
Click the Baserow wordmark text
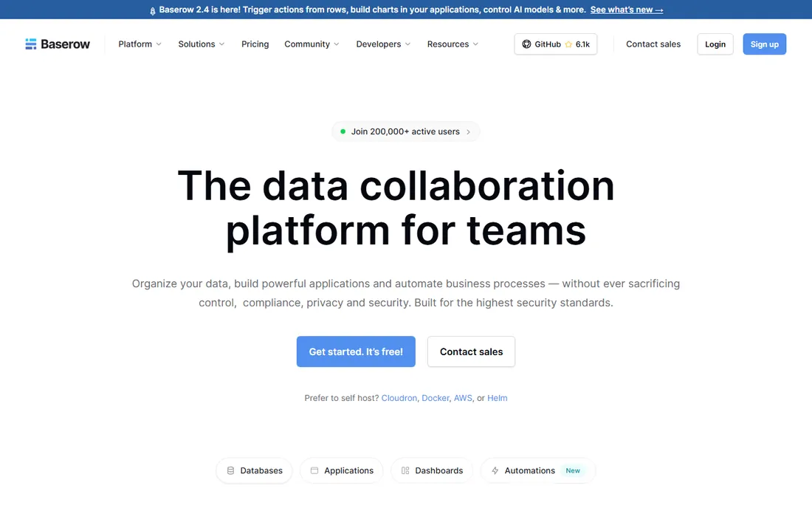(x=65, y=44)
